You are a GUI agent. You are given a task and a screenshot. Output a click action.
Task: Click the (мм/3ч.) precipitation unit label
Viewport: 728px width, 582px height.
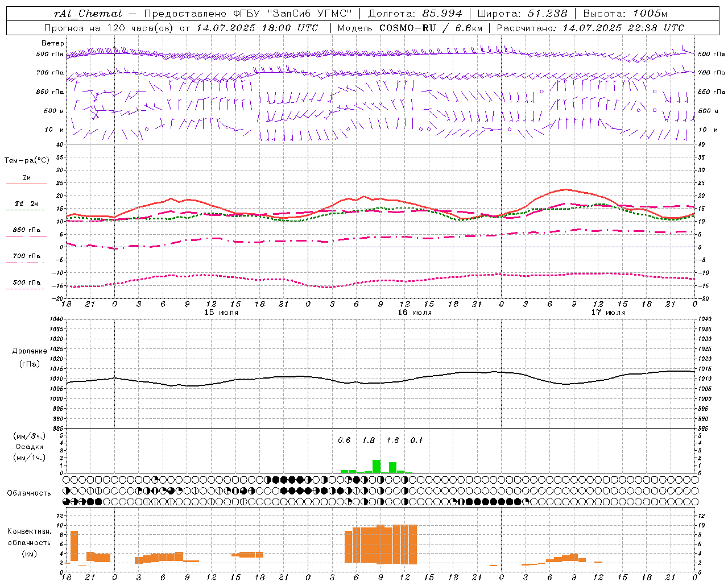tap(30, 436)
